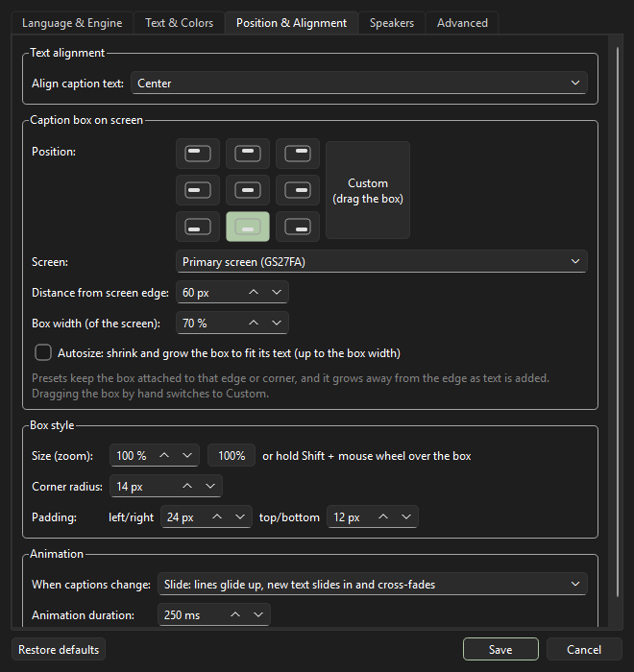This screenshot has height=672, width=634.
Task: Open the Speakers tab
Action: (x=392, y=23)
